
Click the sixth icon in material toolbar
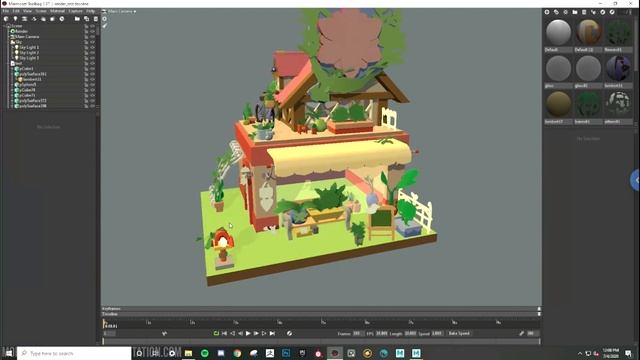593,12
